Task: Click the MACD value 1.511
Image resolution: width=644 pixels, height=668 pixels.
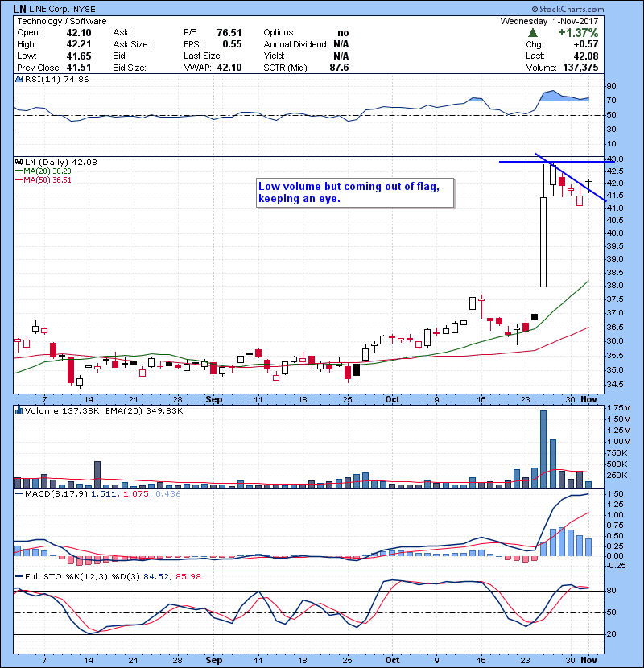Action: [103, 494]
